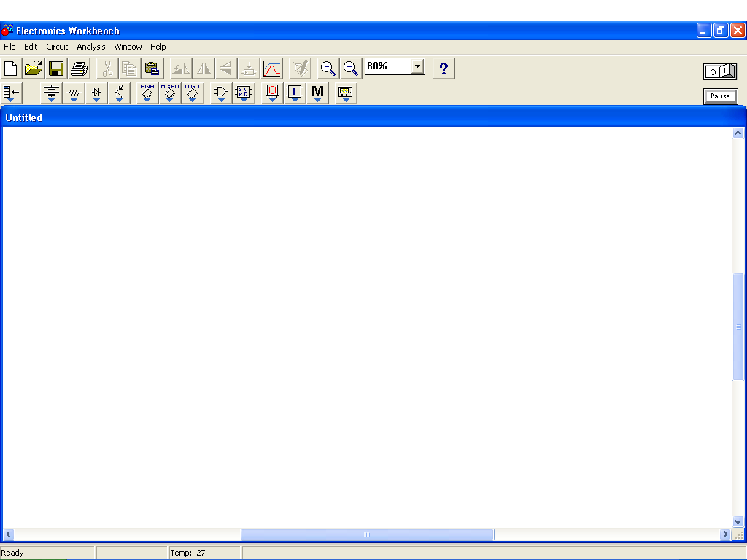Open the Favorites parts bin
Viewport: 747px width, 560px height.
[11, 93]
